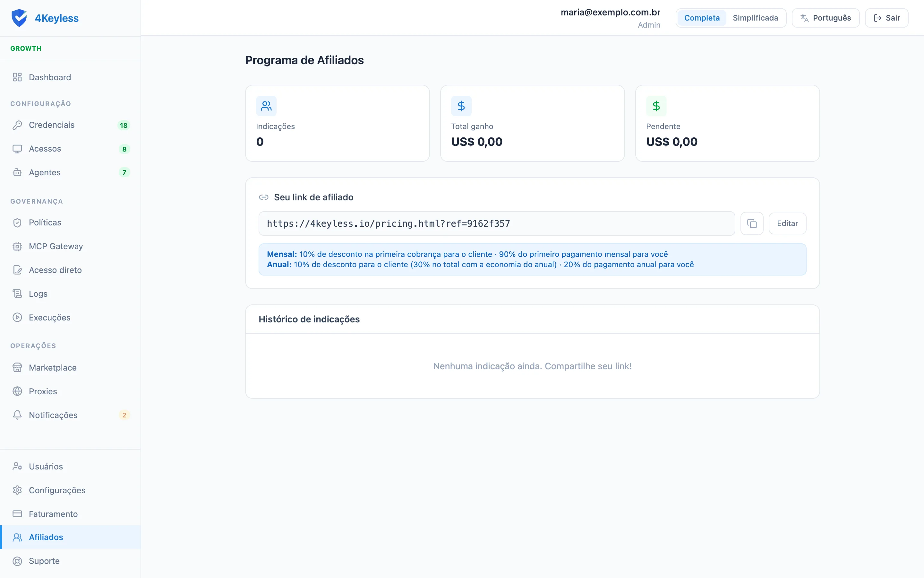Click the Histórico de indicações heading

coord(309,319)
